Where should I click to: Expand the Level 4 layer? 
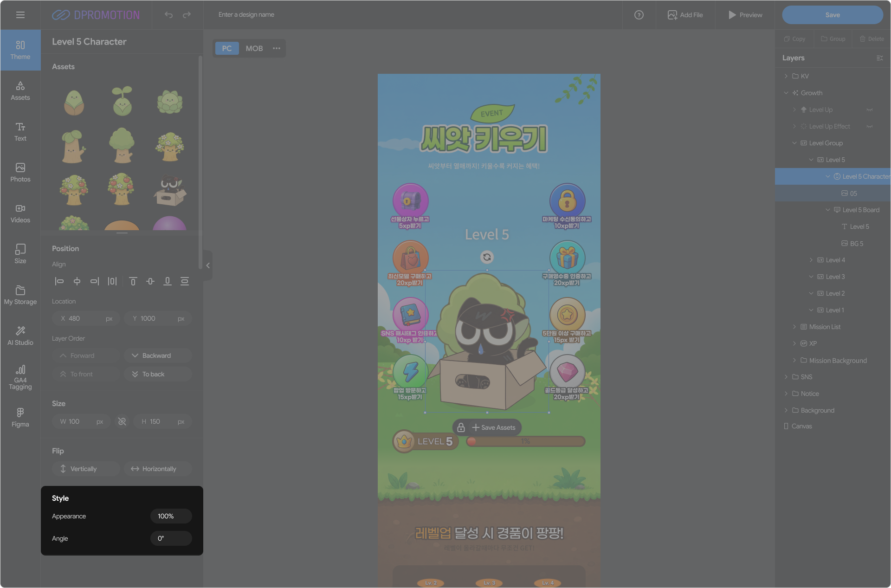click(x=811, y=260)
